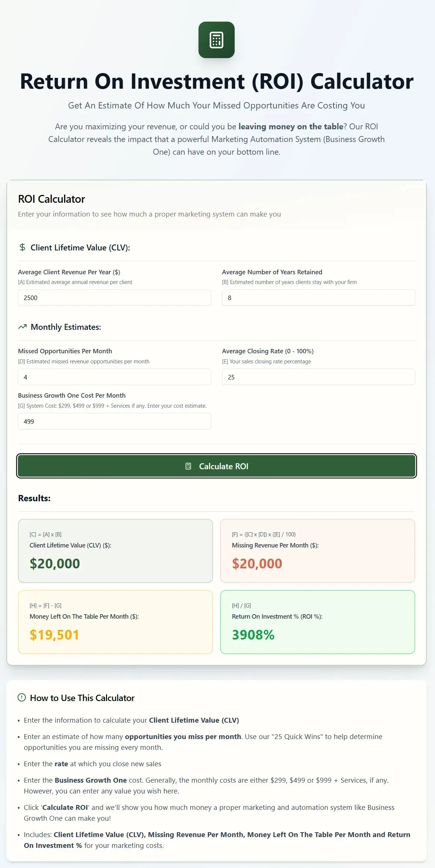Click the $20,000 CLV result value
The height and width of the screenshot is (868, 435).
click(x=54, y=564)
